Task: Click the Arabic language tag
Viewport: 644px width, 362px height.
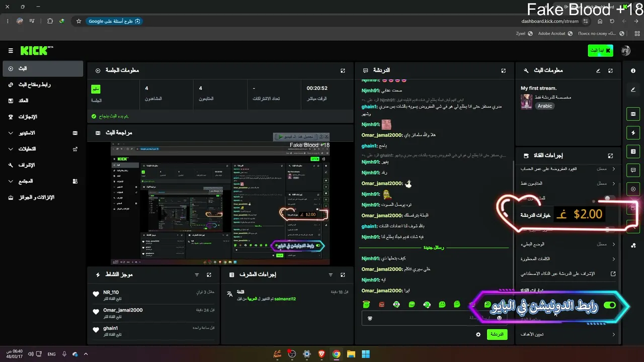Action: click(545, 106)
